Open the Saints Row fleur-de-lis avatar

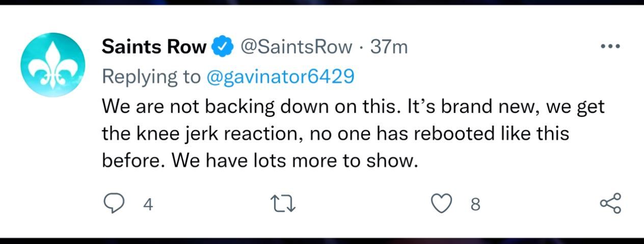point(53,65)
